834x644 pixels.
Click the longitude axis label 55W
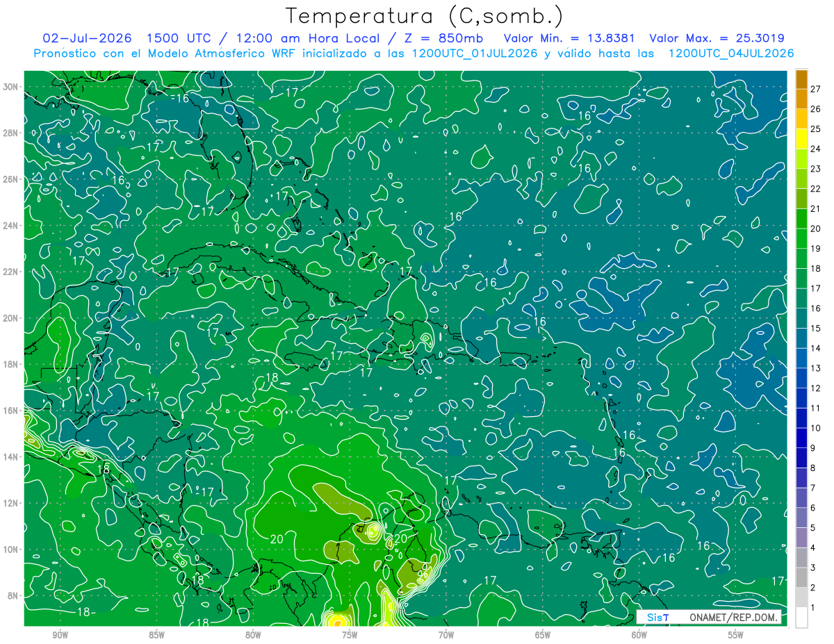click(736, 635)
